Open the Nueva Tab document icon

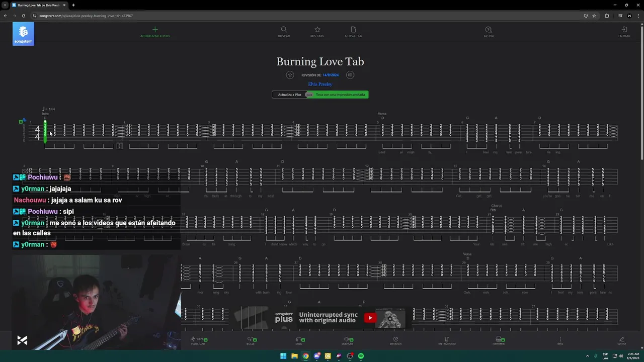(x=353, y=30)
